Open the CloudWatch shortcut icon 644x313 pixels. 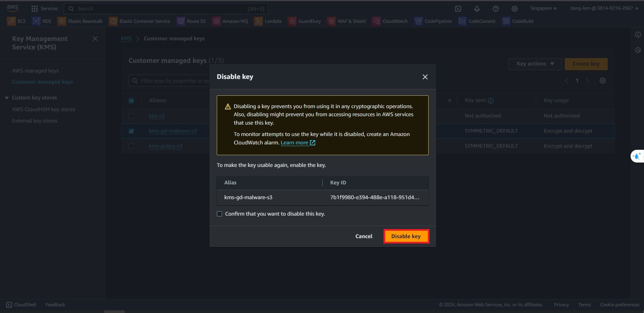tap(376, 21)
